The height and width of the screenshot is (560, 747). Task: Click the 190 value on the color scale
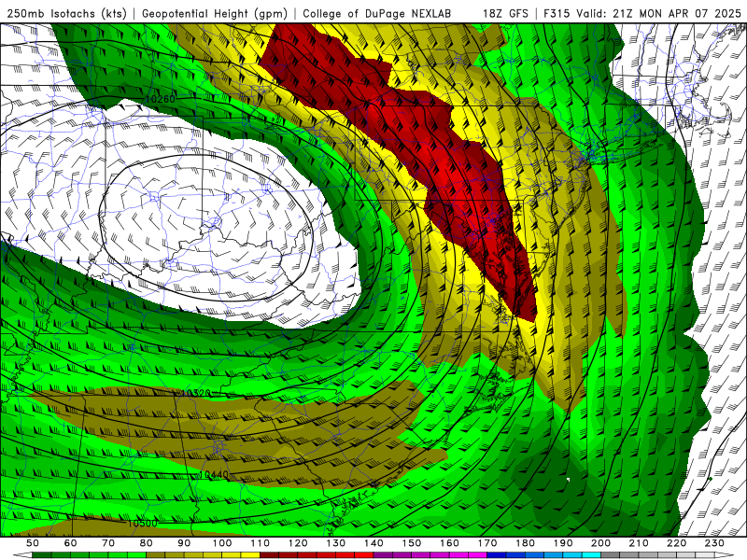tap(563, 543)
